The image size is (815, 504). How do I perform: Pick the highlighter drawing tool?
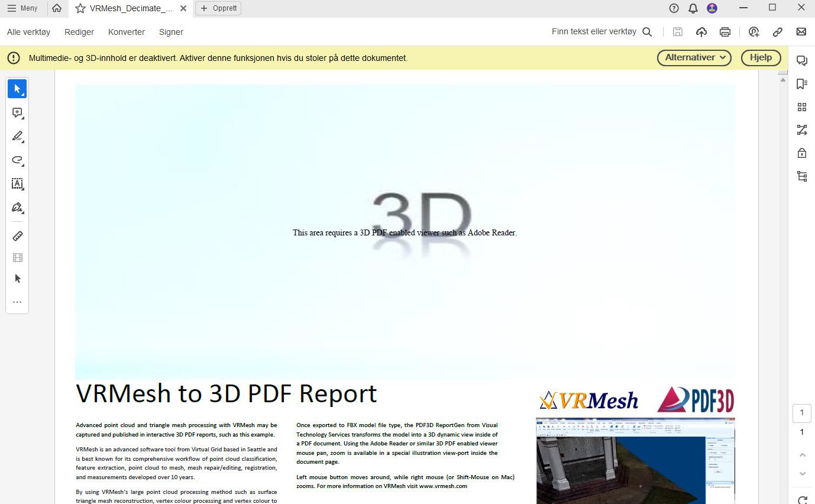(x=17, y=136)
